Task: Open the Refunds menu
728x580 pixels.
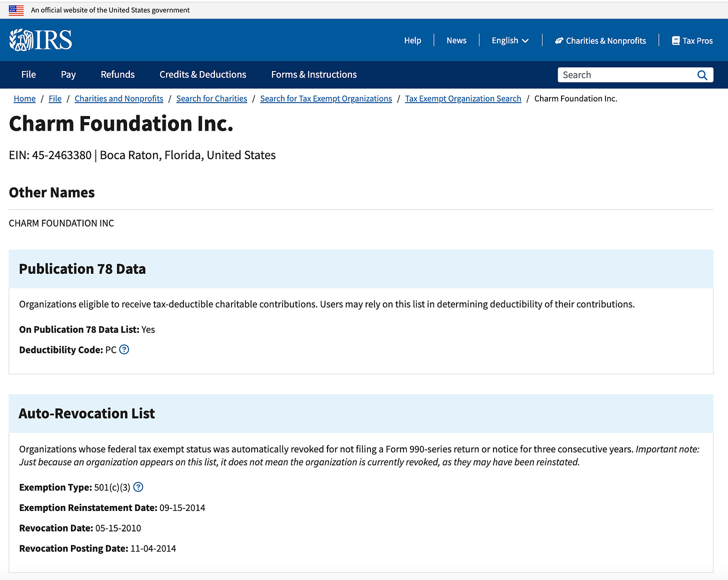Action: pos(117,75)
